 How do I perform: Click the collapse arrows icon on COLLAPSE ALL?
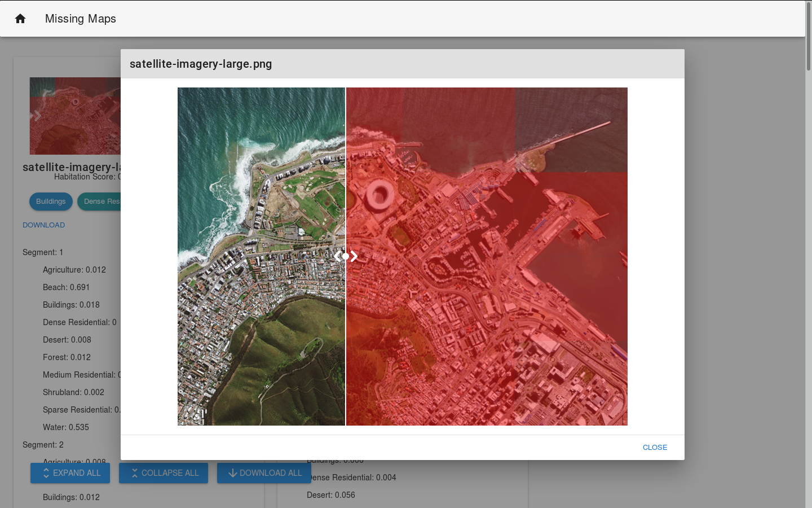pos(134,473)
